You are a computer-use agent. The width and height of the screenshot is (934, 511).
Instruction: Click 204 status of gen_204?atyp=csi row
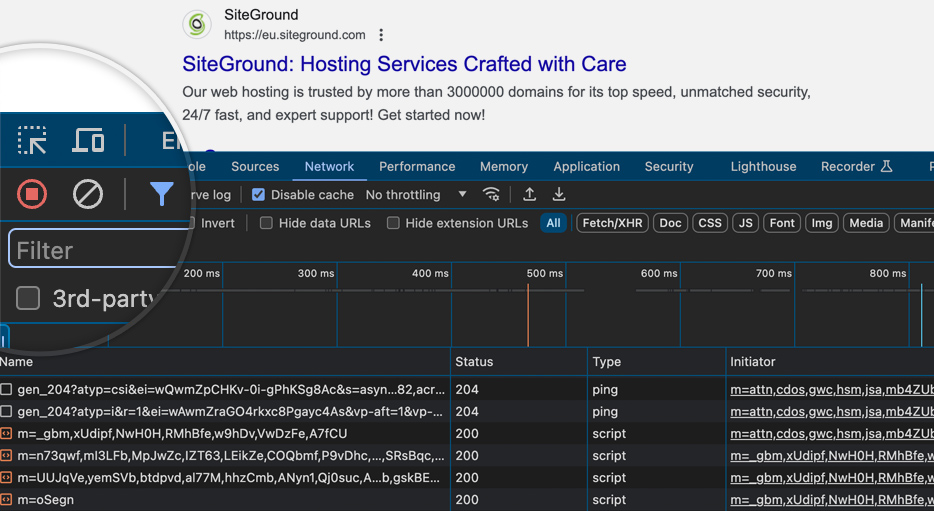tap(467, 390)
